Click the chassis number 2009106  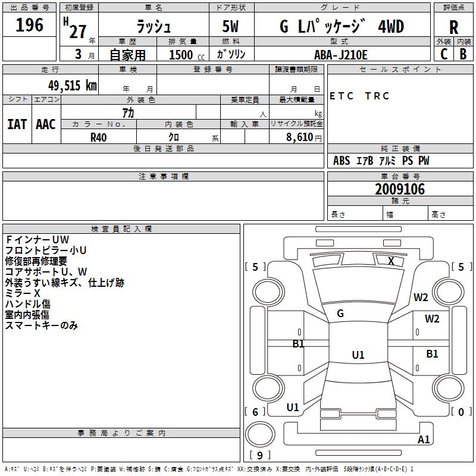pyautogui.click(x=400, y=189)
